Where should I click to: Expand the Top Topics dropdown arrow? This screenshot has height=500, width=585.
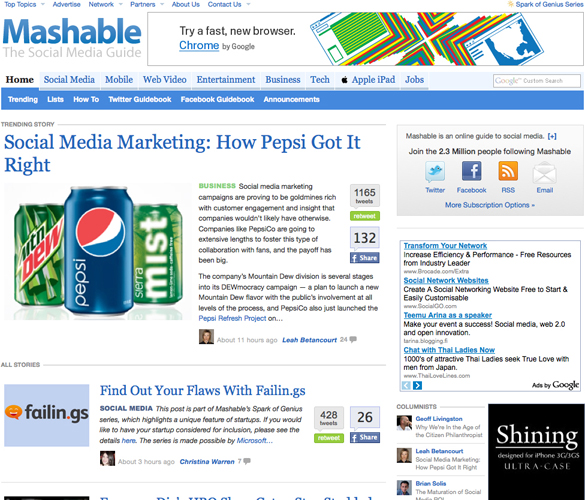click(43, 4)
